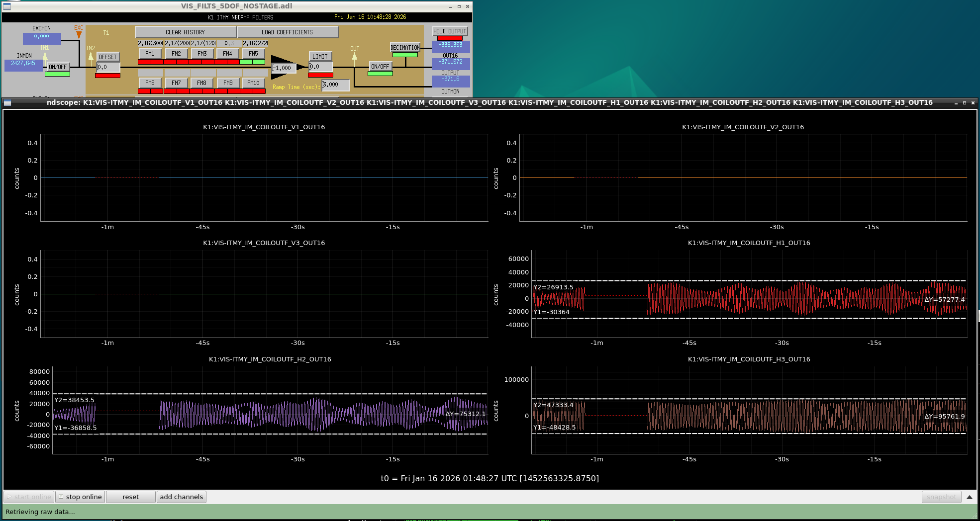This screenshot has width=980, height=521.
Task: Click the ndscope window menu icon
Action: [7, 103]
